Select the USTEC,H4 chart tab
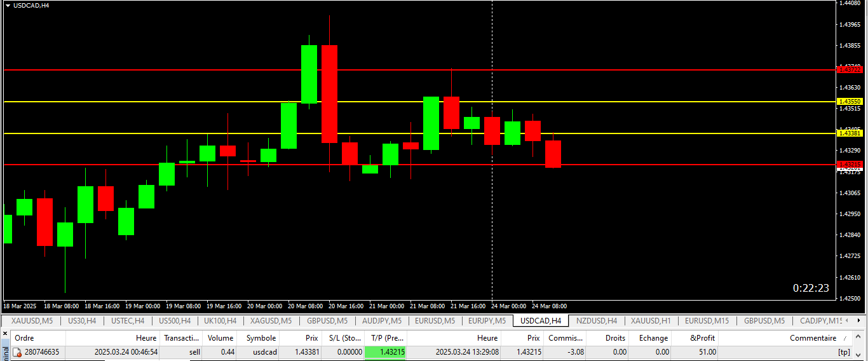This screenshot has width=868, height=361. [x=128, y=321]
